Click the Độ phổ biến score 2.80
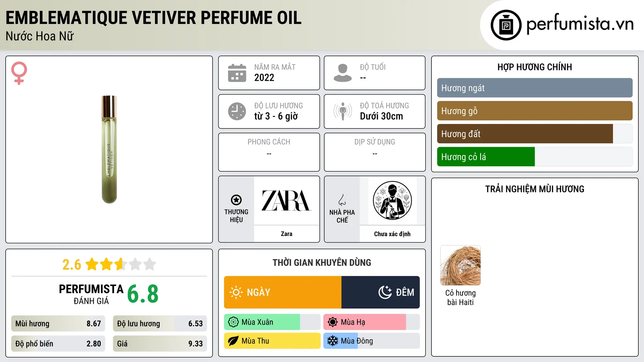The width and height of the screenshot is (644, 362). [94, 344]
